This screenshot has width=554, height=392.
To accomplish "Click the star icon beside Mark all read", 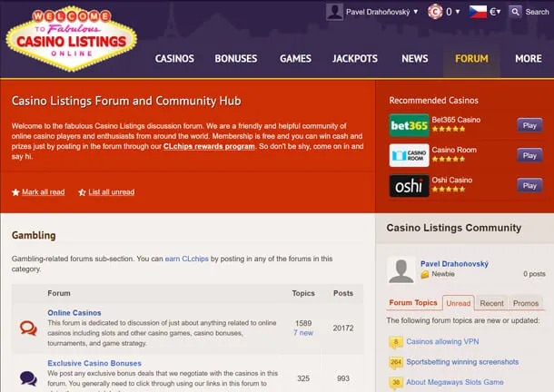I will 15,192.
